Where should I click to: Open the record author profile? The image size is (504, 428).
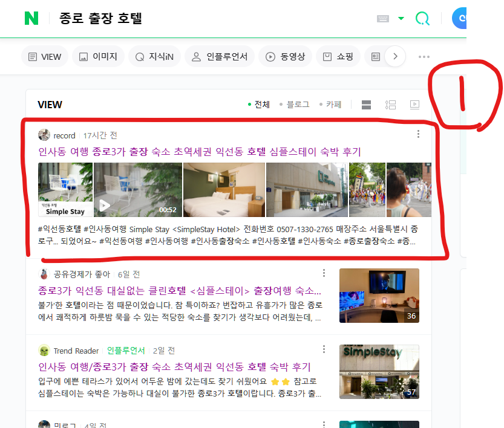tap(64, 135)
